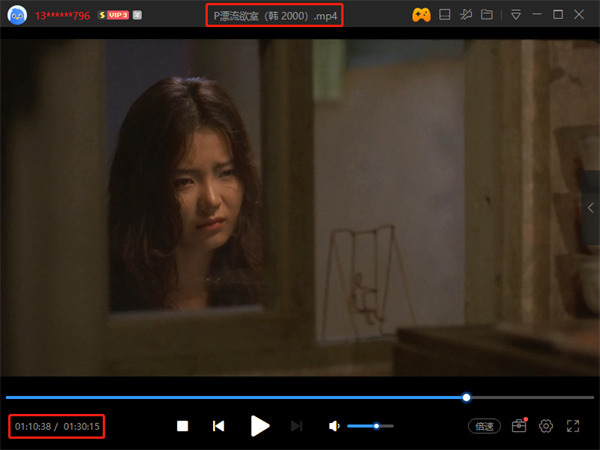Adjust the volume slider

click(x=370, y=426)
